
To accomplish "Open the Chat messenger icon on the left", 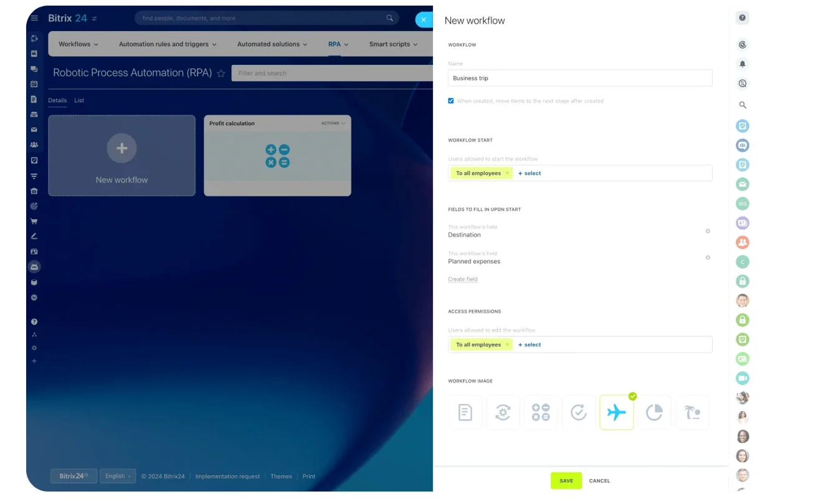I will [x=34, y=69].
